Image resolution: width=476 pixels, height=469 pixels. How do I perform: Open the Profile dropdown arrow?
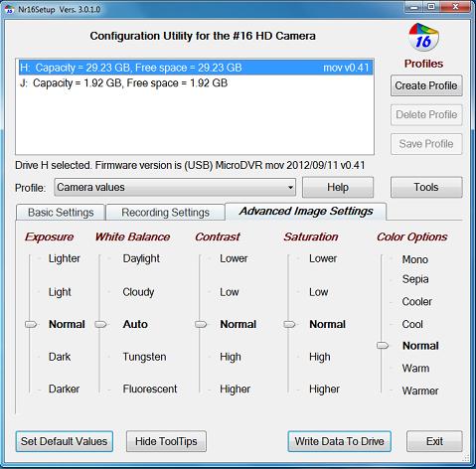290,188
